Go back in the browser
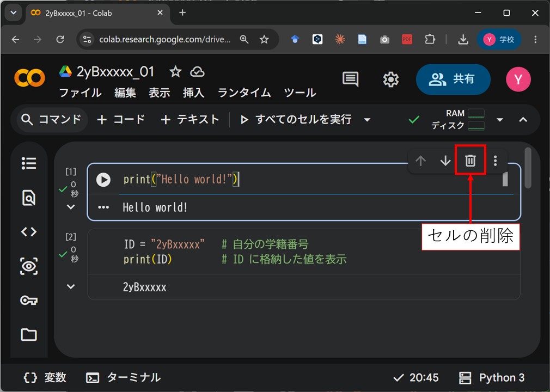This screenshot has height=392, width=550. [15, 39]
